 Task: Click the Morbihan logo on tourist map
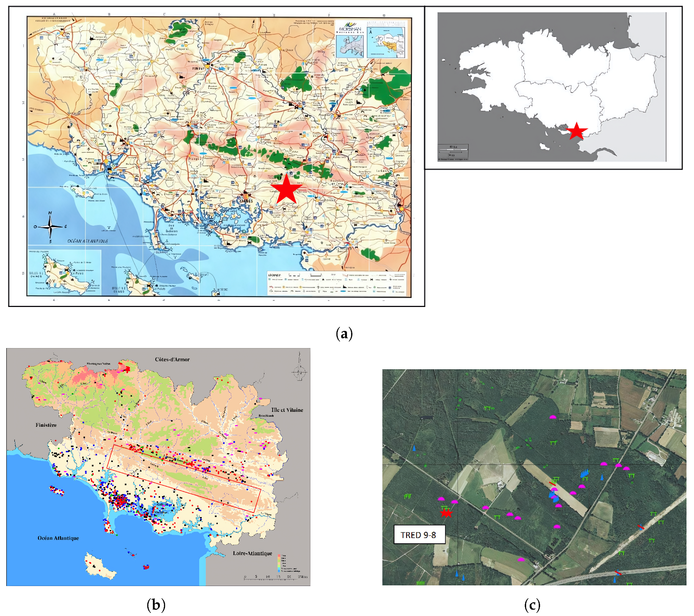point(350,28)
